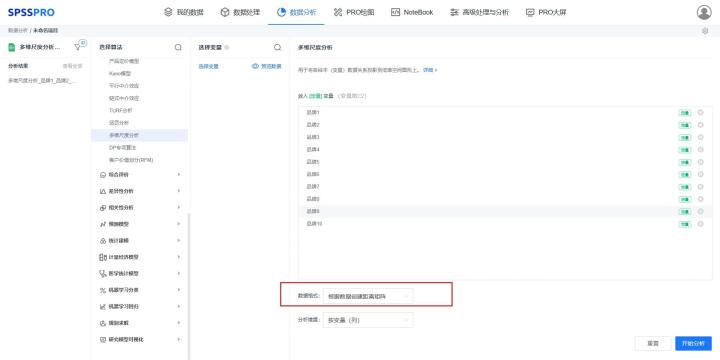Click the 预测模型 category icon
The image size is (720, 360).
point(103,224)
